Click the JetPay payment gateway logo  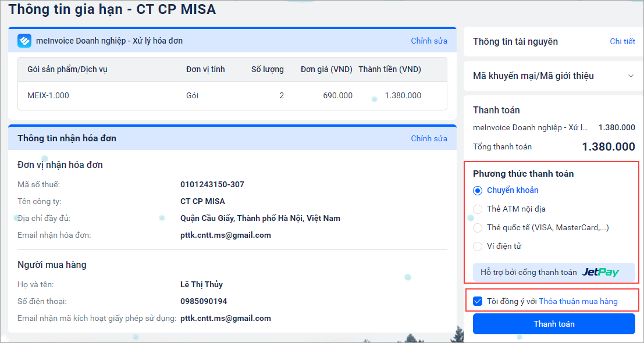(x=600, y=272)
